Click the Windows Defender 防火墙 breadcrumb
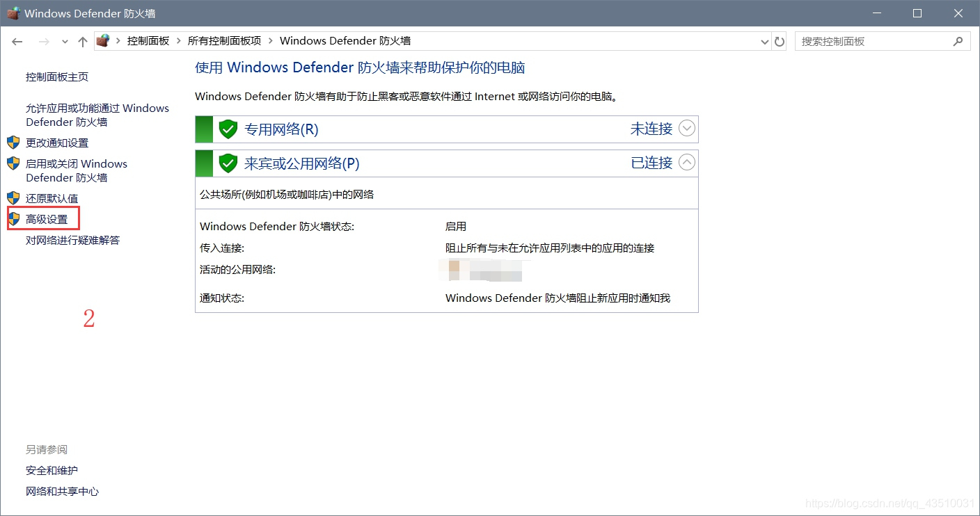Screen dimensions: 980x516 point(345,41)
